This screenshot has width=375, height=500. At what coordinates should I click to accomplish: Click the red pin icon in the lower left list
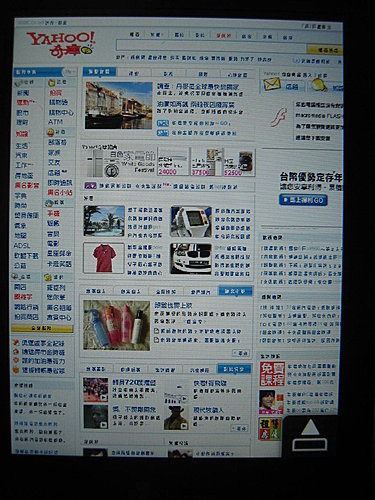pos(16,343)
